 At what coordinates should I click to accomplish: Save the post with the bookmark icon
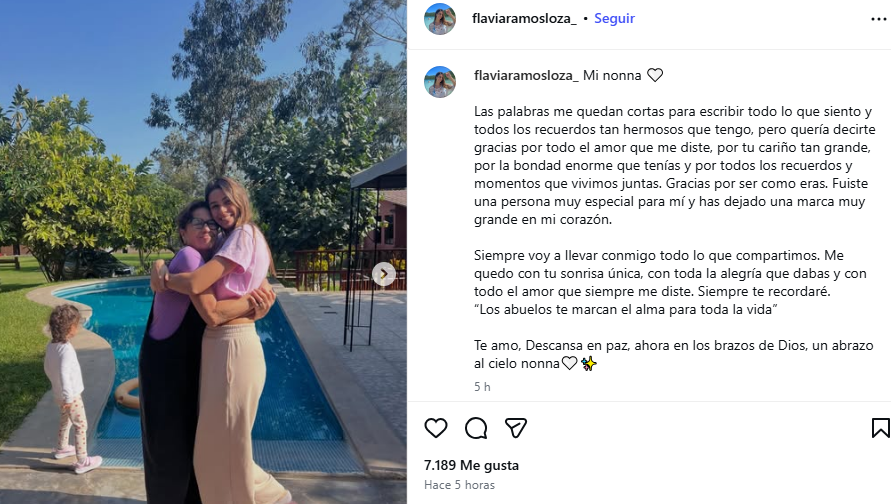point(880,428)
